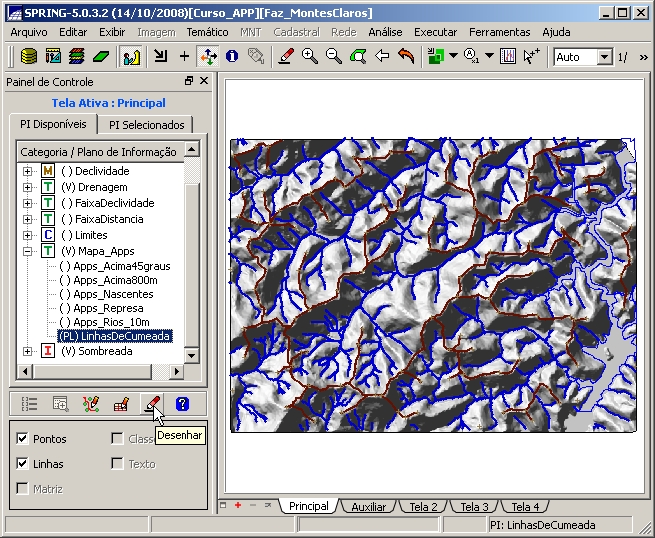Click the zoom in magnifier tool
Image resolution: width=655 pixels, height=538 pixels.
pyautogui.click(x=310, y=57)
